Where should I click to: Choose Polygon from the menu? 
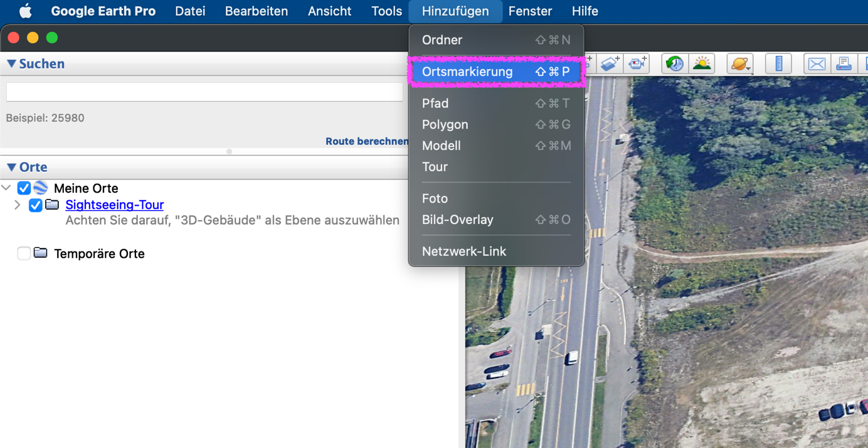(x=496, y=124)
